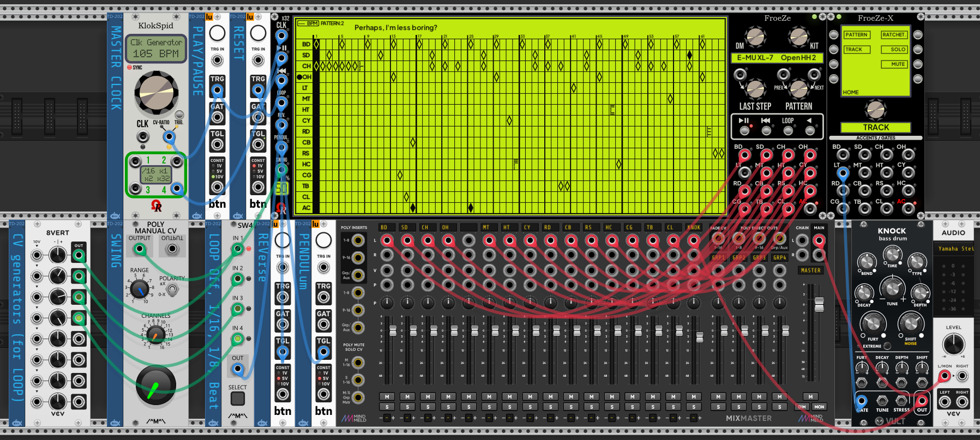The height and width of the screenshot is (440, 980).
Task: Click the BEND knob on Knock
Action: coord(866,262)
